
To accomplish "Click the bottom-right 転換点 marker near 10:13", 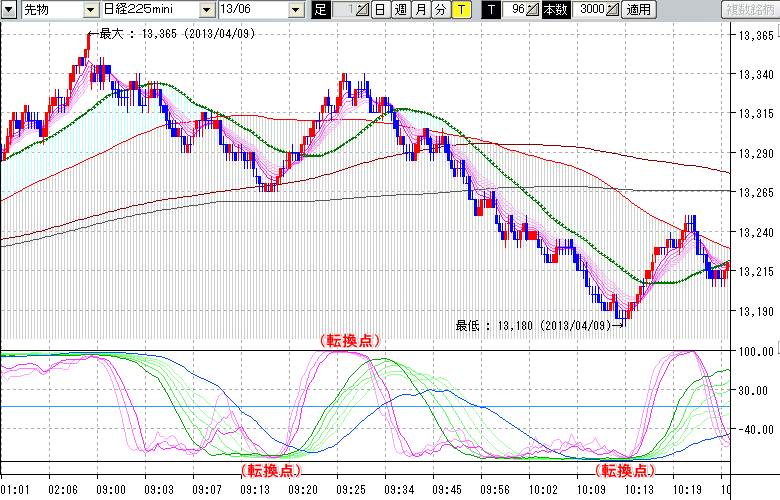I will (625, 469).
